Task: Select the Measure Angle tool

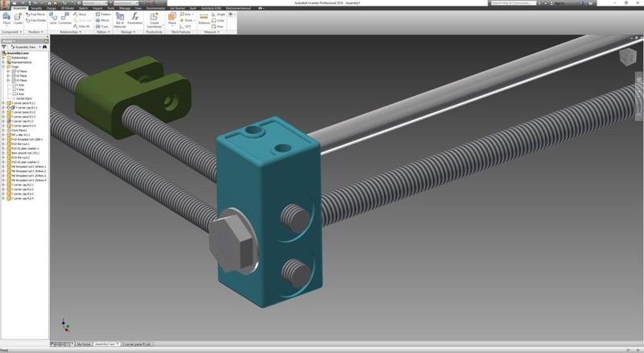Action: coord(218,15)
